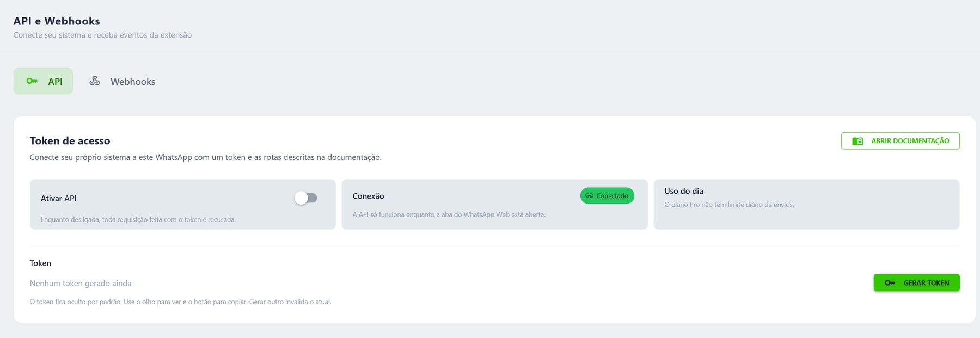Open documentation via ABRIR DOCUMENTAÇÃO button

901,141
